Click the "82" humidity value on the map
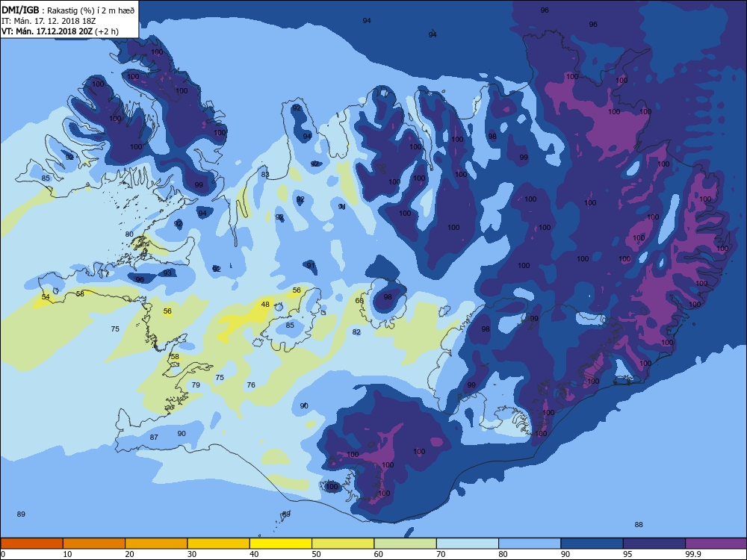The width and height of the screenshot is (747, 560). tap(356, 332)
